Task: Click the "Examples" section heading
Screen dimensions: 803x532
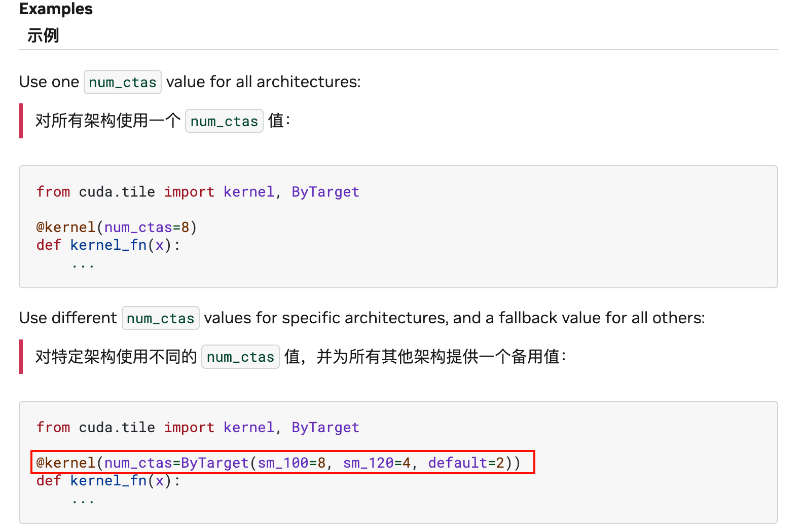Action: 56,9
